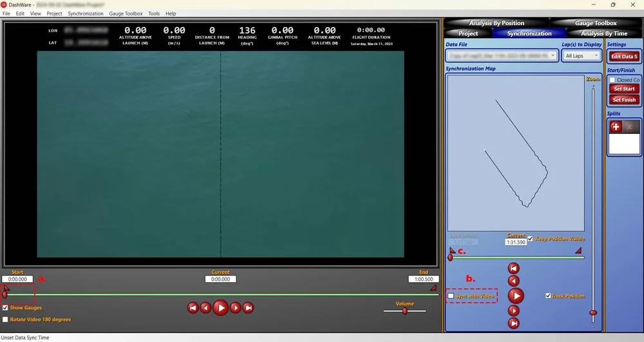The height and width of the screenshot is (342, 644).
Task: Click the Splits list box
Action: click(624, 144)
